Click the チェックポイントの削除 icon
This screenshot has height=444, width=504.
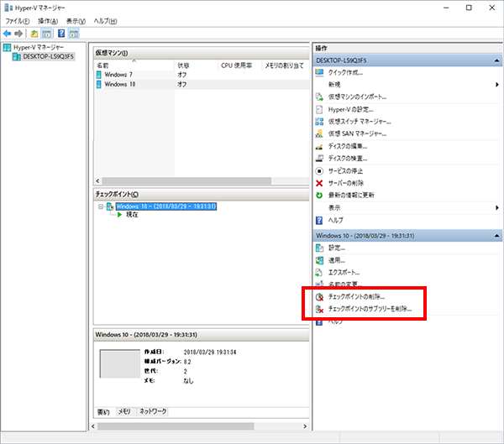click(319, 297)
